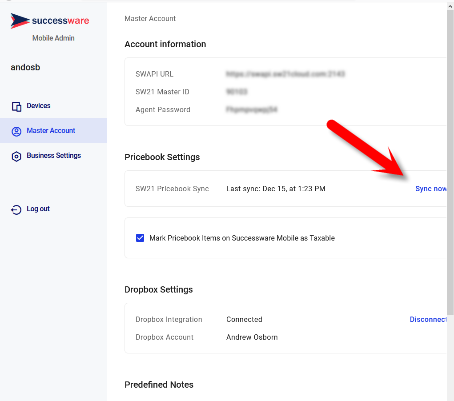Click the vertical scrollbar thumb
The width and height of the screenshot is (454, 401).
(450, 162)
